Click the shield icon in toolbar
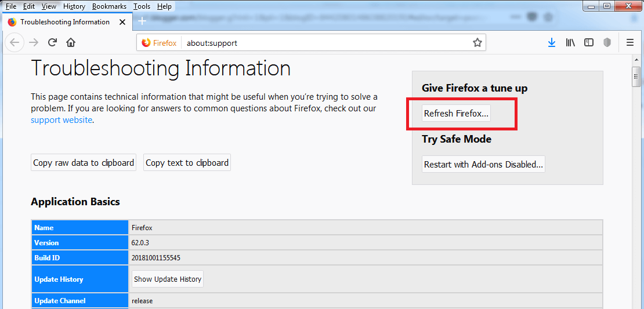This screenshot has width=644, height=309. coord(607,42)
